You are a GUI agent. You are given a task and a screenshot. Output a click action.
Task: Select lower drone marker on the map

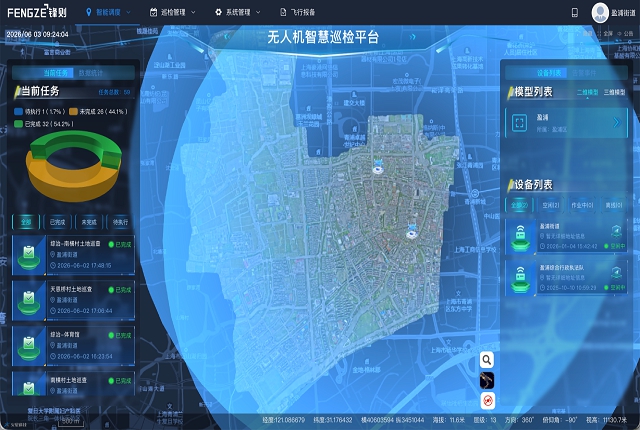coord(412,231)
